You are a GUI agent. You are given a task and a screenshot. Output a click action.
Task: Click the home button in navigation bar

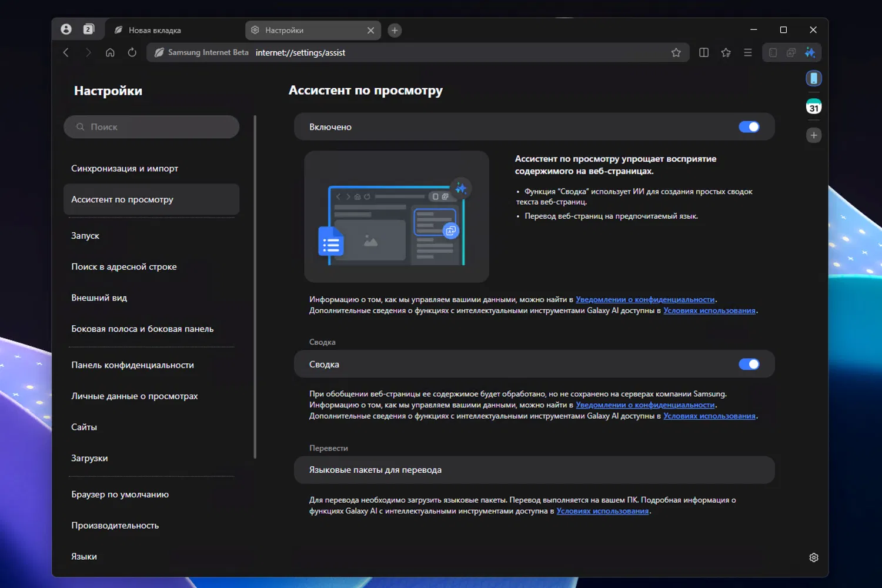110,53
